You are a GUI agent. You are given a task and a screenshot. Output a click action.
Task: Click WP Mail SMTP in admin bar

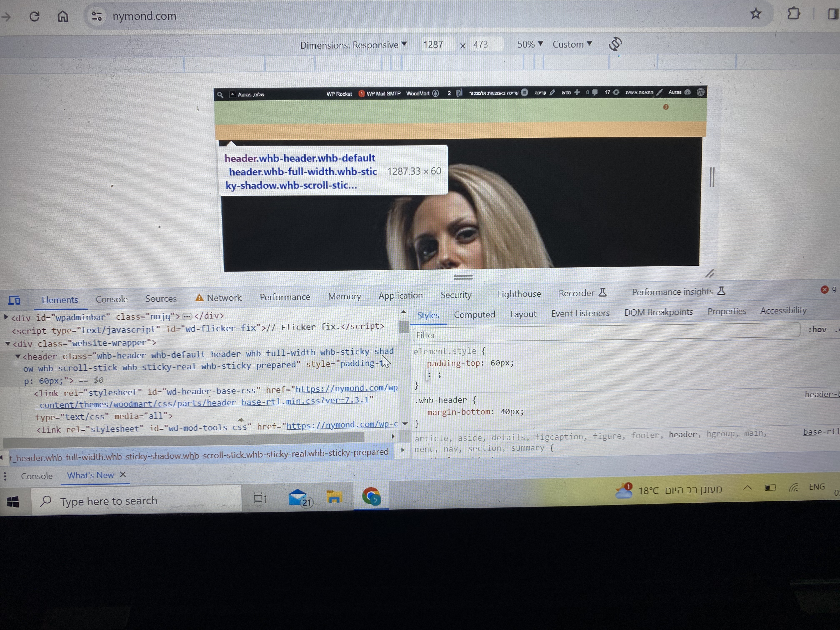coord(380,93)
